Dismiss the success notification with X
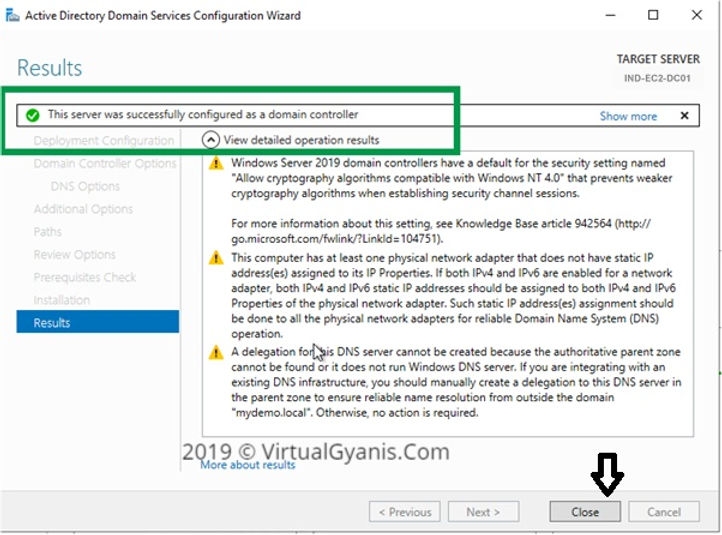The height and width of the screenshot is (535, 722). coord(684,116)
